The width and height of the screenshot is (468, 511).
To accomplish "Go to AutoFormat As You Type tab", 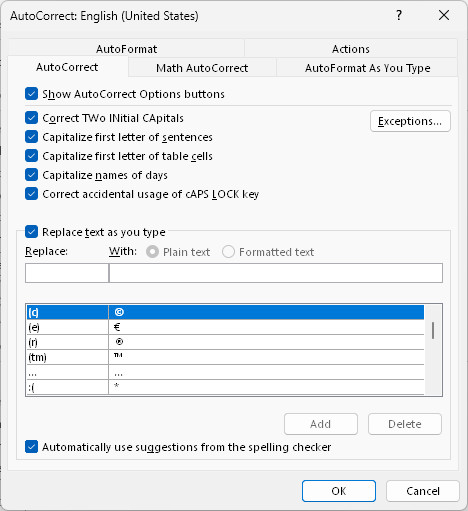I will (367, 68).
